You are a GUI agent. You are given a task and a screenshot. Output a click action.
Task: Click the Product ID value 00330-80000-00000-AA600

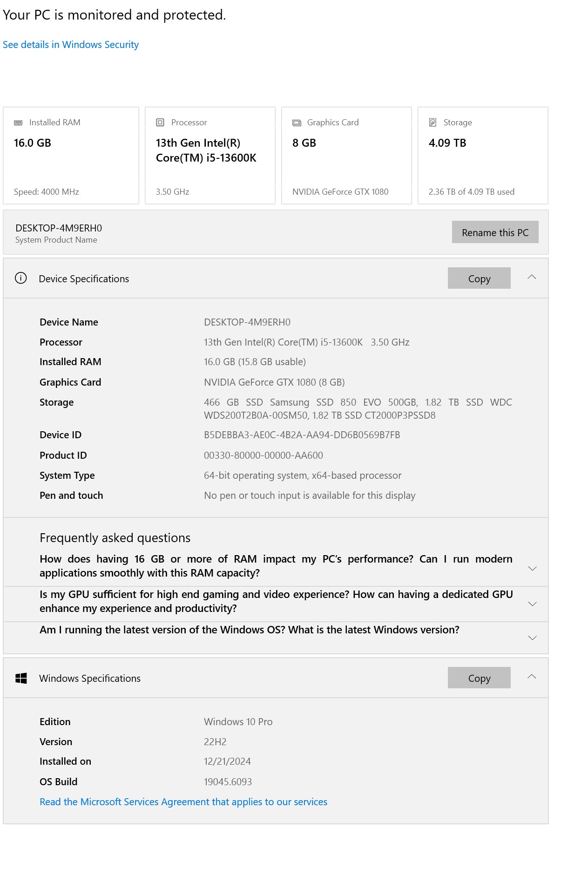pyautogui.click(x=264, y=455)
